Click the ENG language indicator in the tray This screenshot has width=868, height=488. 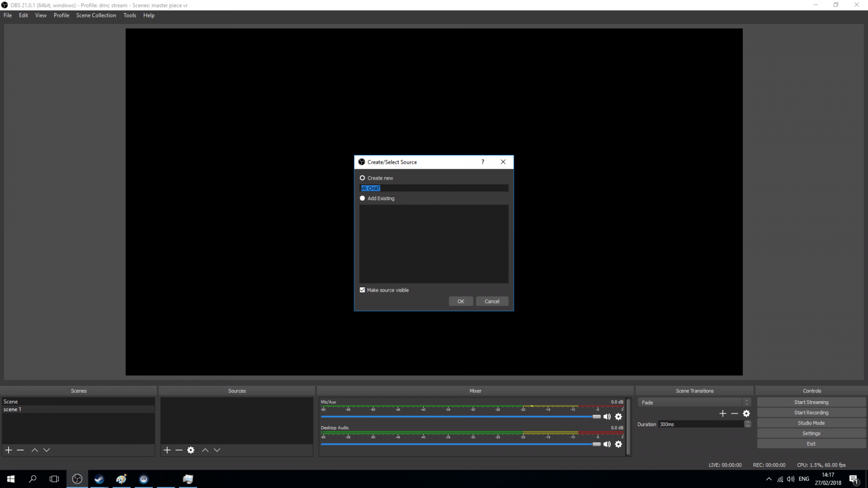click(x=804, y=479)
